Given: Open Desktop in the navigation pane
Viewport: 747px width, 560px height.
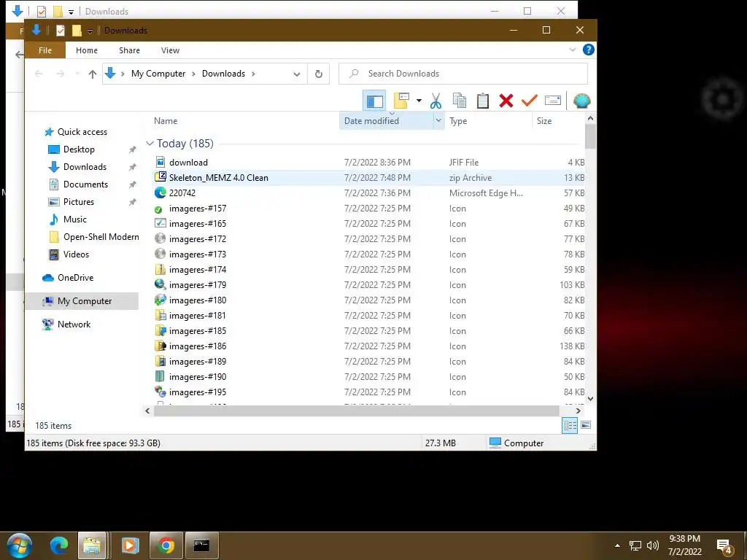Looking at the screenshot, I should 79,149.
